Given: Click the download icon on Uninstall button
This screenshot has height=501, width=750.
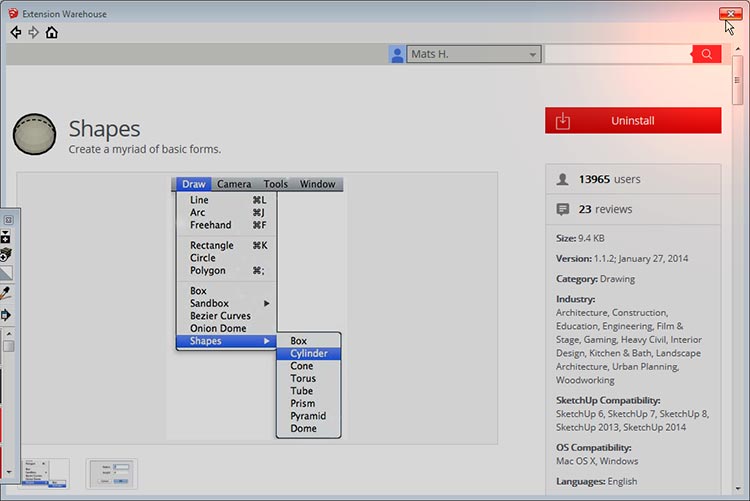Looking at the screenshot, I should pos(563,121).
